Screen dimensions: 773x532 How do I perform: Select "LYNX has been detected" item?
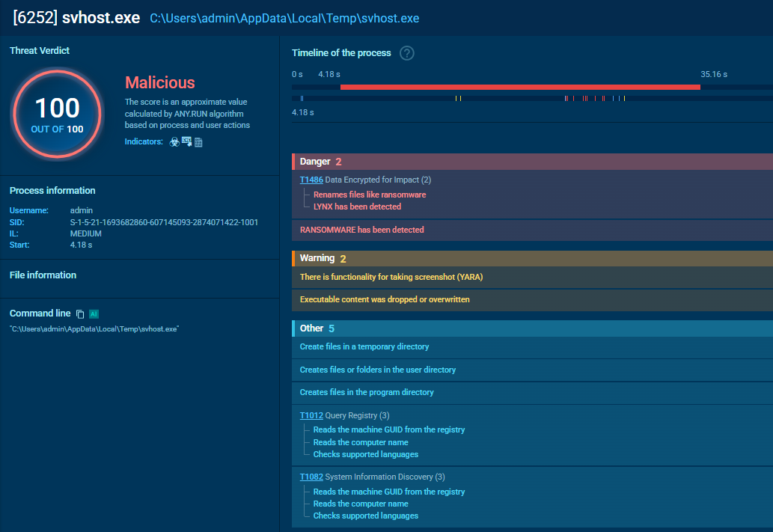pos(357,207)
